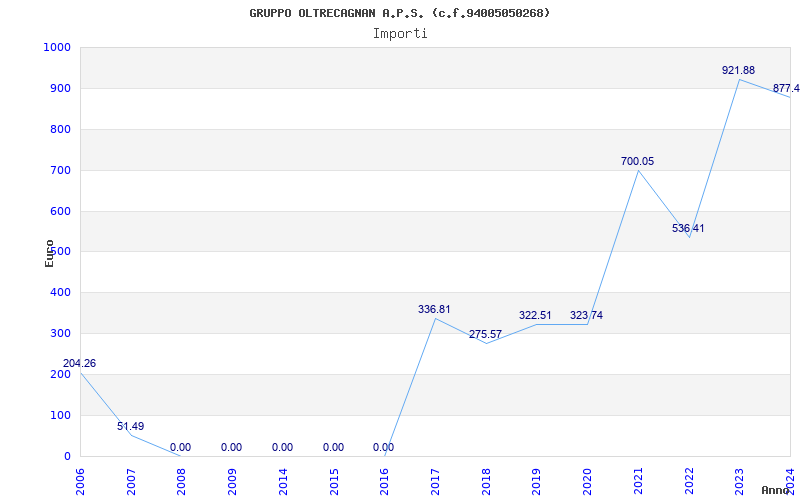Click the 2022 year tick label
Screen dimensions: 800x500
coord(689,481)
